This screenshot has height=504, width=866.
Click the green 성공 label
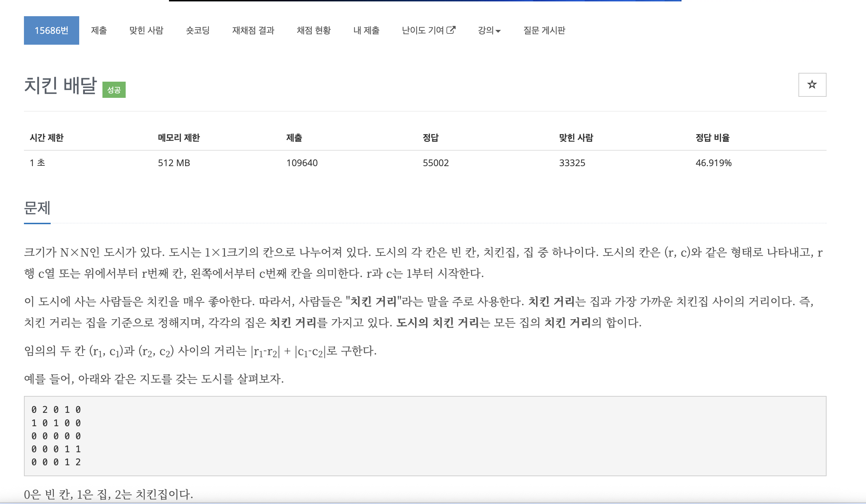click(x=114, y=90)
